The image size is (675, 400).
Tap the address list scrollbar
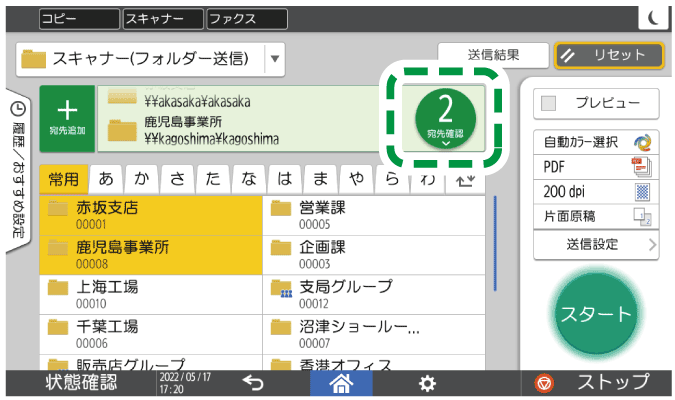(495, 243)
